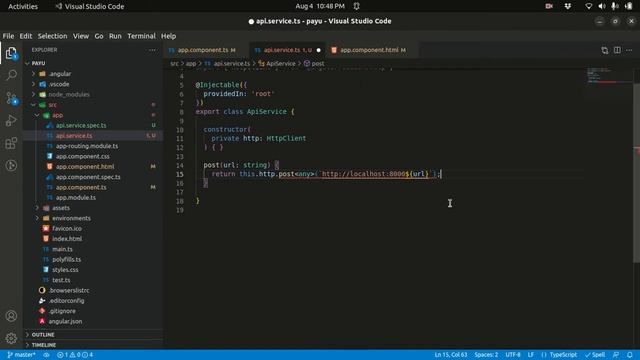Viewport: 640px width, 360px height.
Task: Open the Run menu
Action: [115, 36]
